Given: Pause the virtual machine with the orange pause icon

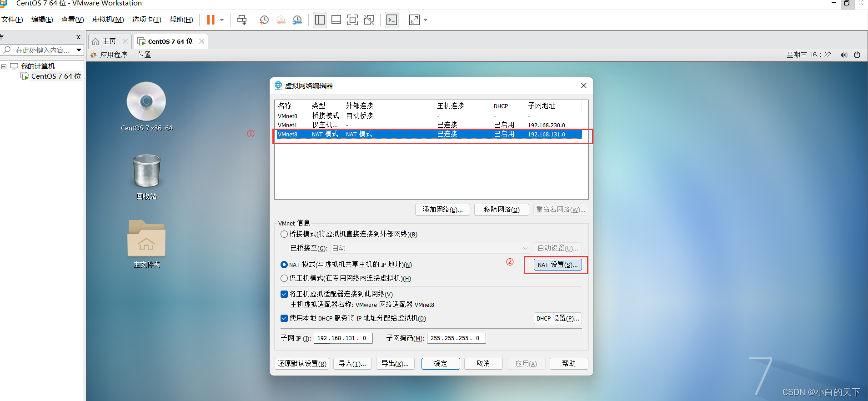Looking at the screenshot, I should 211,20.
